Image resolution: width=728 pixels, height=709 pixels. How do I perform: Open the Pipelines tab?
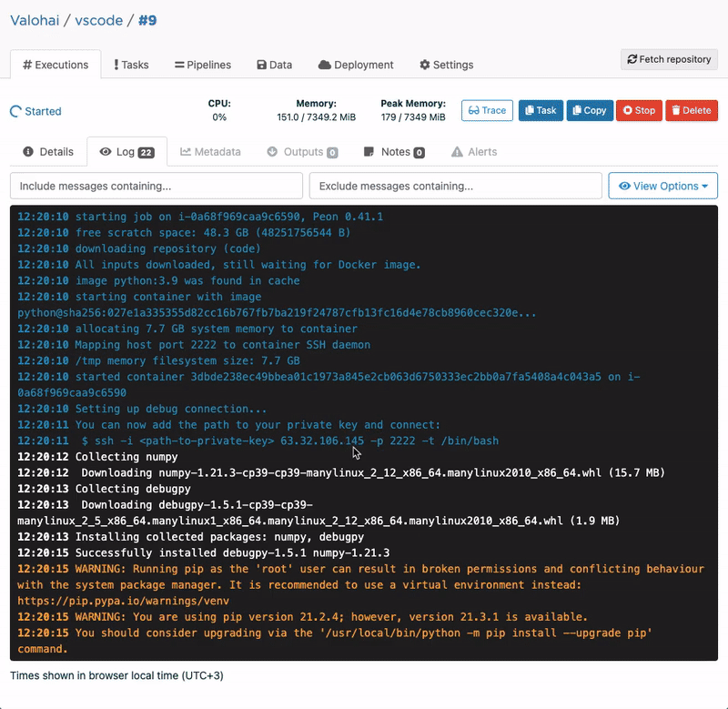pyautogui.click(x=203, y=65)
